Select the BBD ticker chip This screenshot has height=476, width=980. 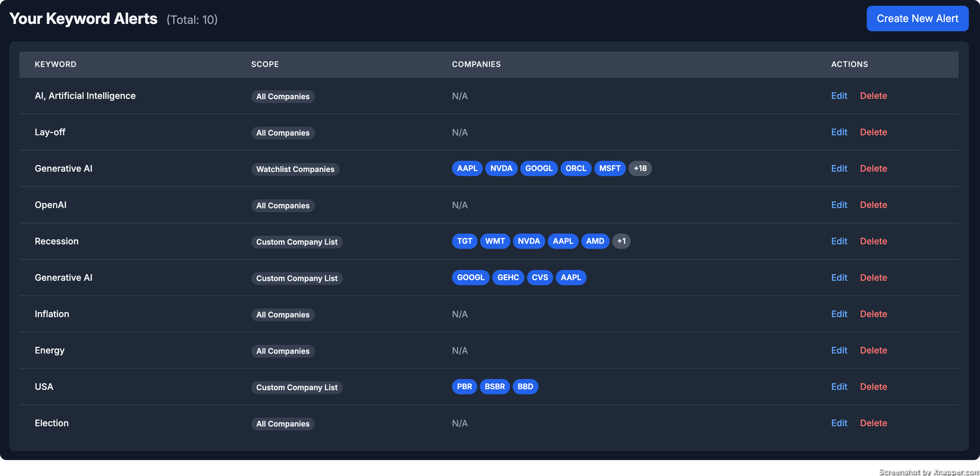tap(525, 387)
